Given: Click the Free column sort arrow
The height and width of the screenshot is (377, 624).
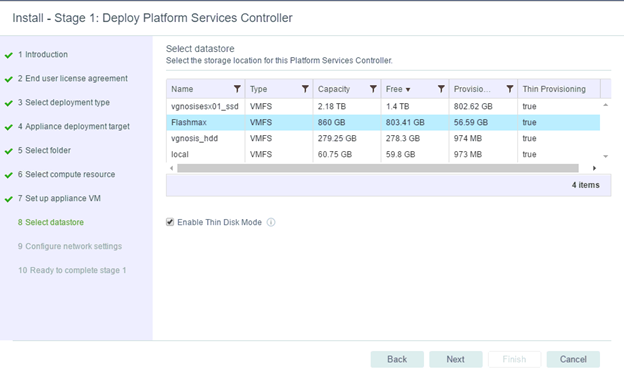Looking at the screenshot, I should coord(408,90).
